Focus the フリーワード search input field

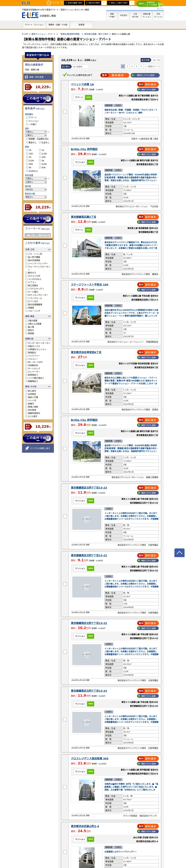point(38,235)
